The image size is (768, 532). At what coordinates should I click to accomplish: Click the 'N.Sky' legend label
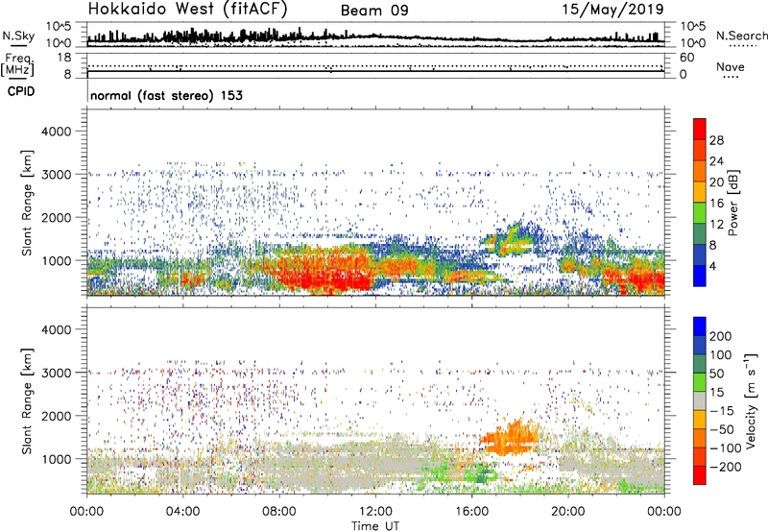18,36
